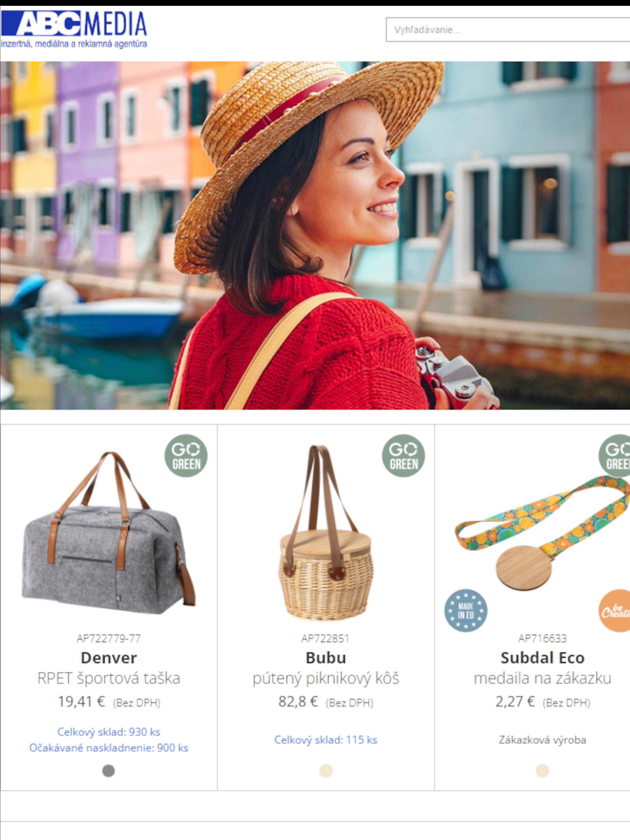The image size is (630, 840).
Task: Click the Go Green badge on Denver bag
Action: click(x=186, y=456)
